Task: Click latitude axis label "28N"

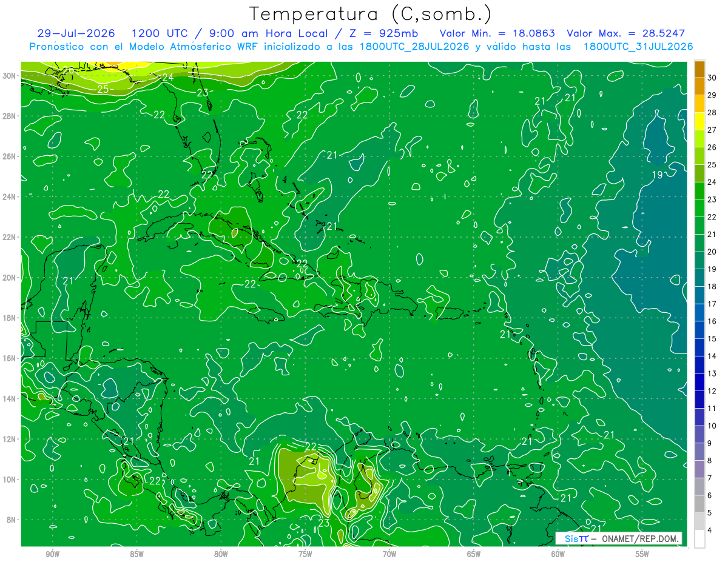Action: (9, 116)
